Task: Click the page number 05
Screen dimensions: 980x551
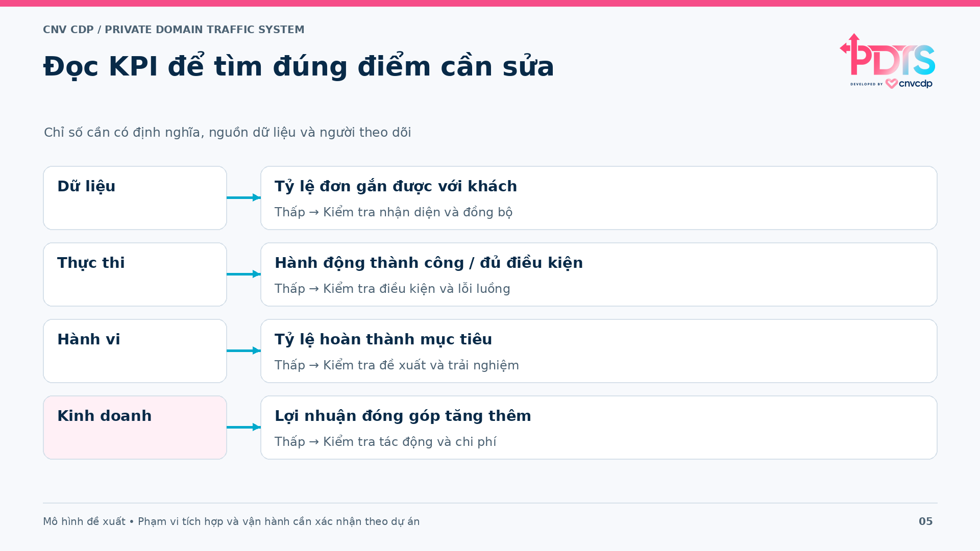Action: point(925,521)
